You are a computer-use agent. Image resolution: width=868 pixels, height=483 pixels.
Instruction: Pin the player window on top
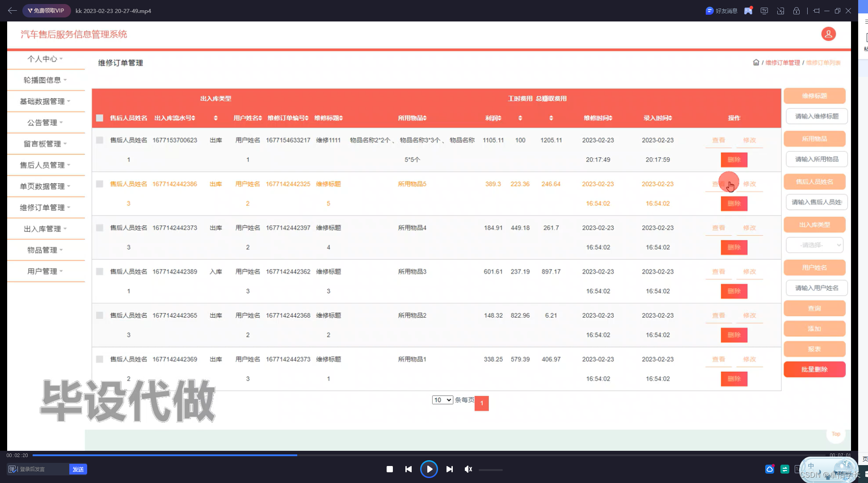pos(816,11)
